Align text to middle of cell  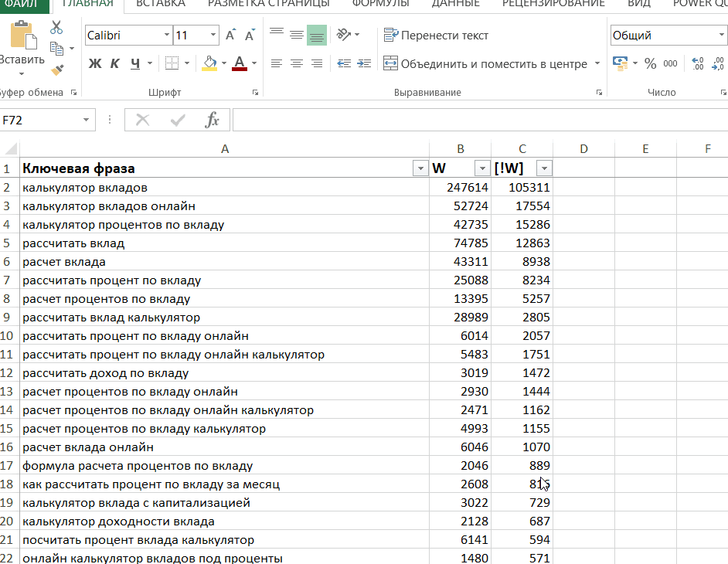tap(297, 35)
